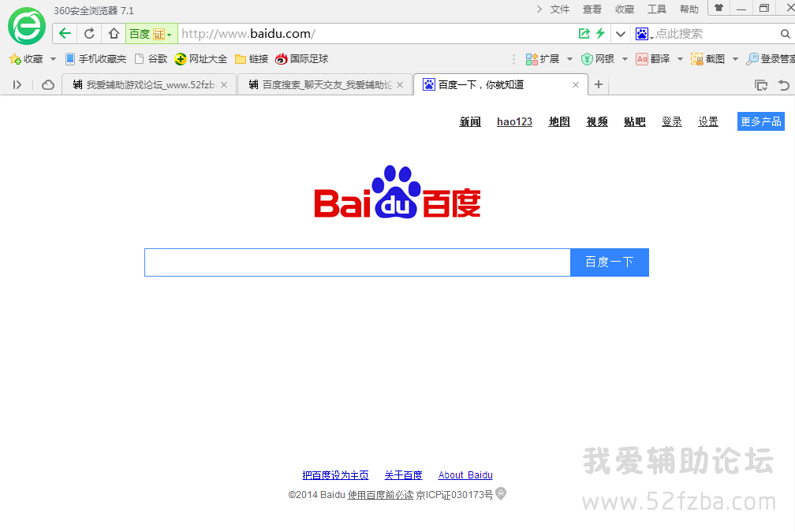Open the 工具 menu
The width and height of the screenshot is (795, 532).
point(657,9)
